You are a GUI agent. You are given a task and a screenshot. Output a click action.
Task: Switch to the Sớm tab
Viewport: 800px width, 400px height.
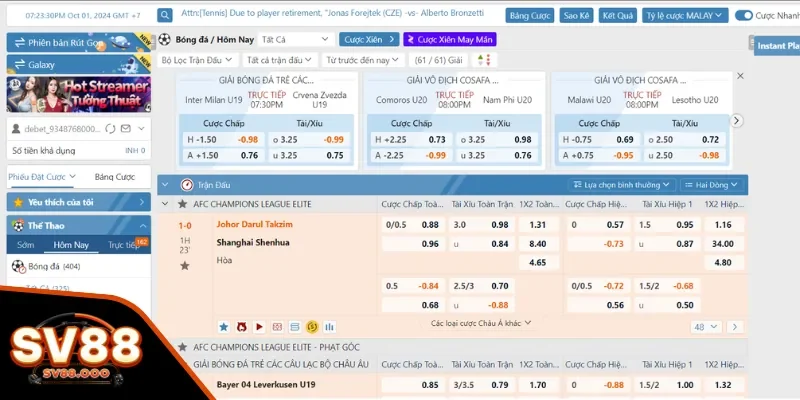pyautogui.click(x=26, y=245)
